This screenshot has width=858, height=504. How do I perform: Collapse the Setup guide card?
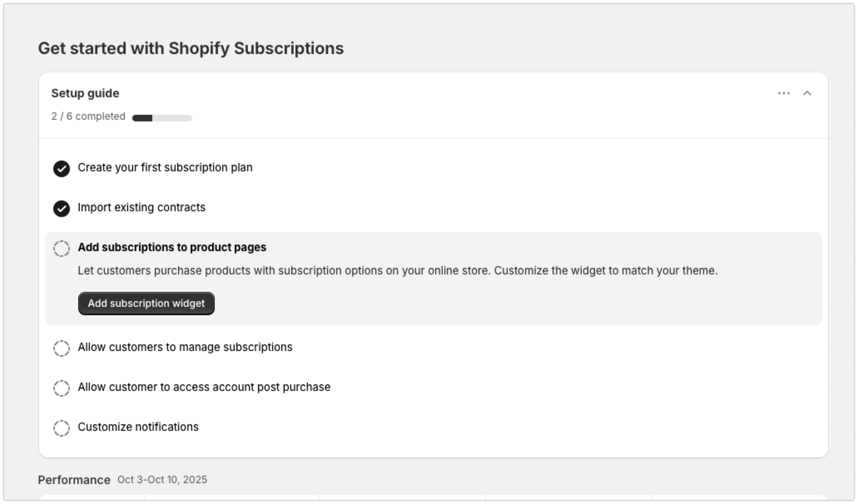pos(807,94)
